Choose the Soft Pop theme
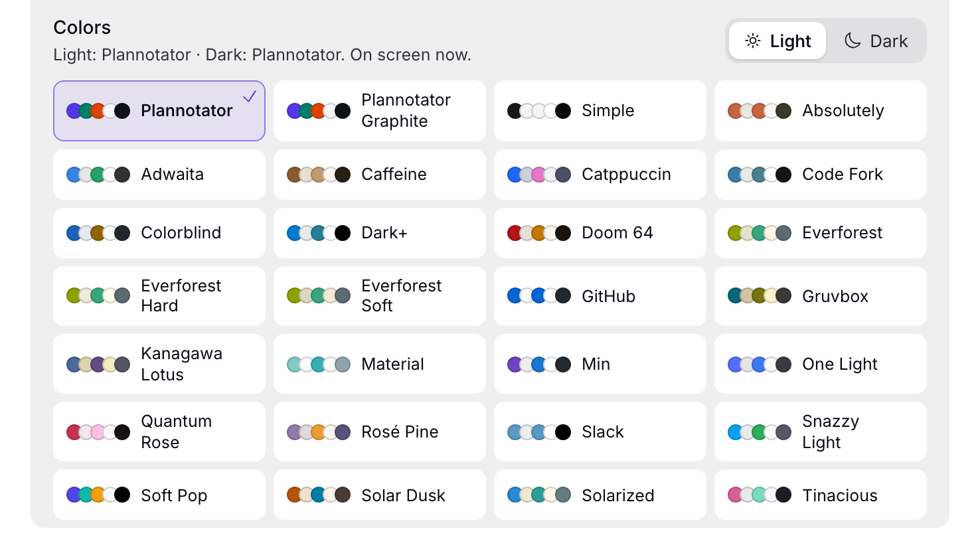 pos(159,495)
